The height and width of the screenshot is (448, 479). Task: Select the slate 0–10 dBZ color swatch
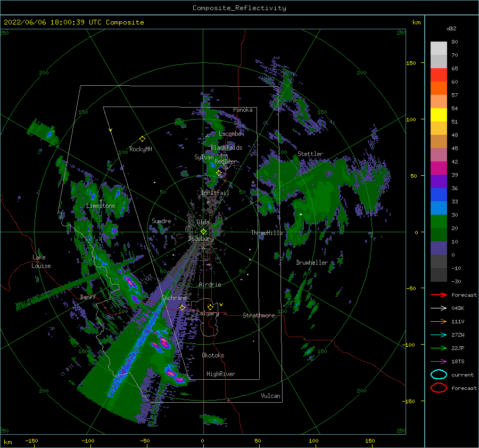pyautogui.click(x=439, y=248)
